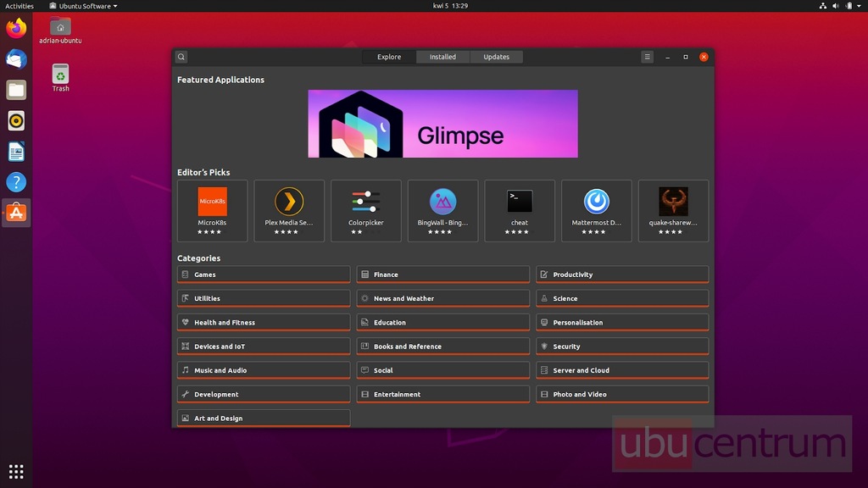Open the Security category
Image resolution: width=868 pixels, height=488 pixels.
(622, 347)
